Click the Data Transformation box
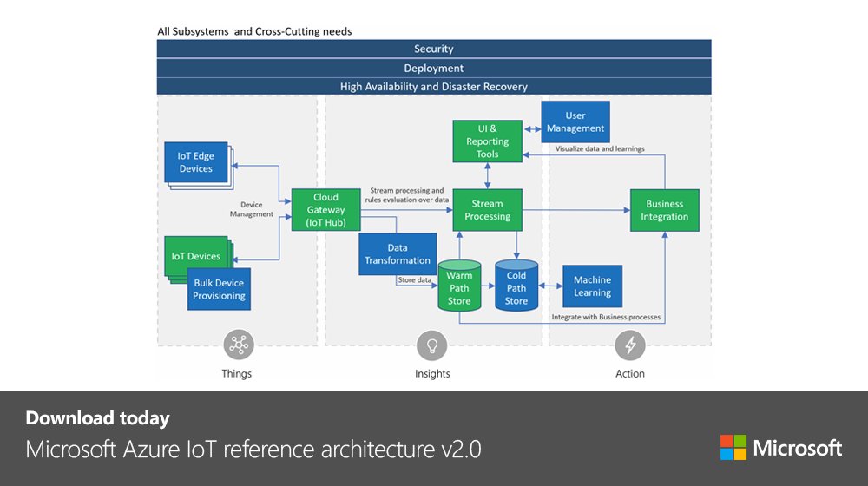Screen dimensions: 868x486 pos(398,254)
